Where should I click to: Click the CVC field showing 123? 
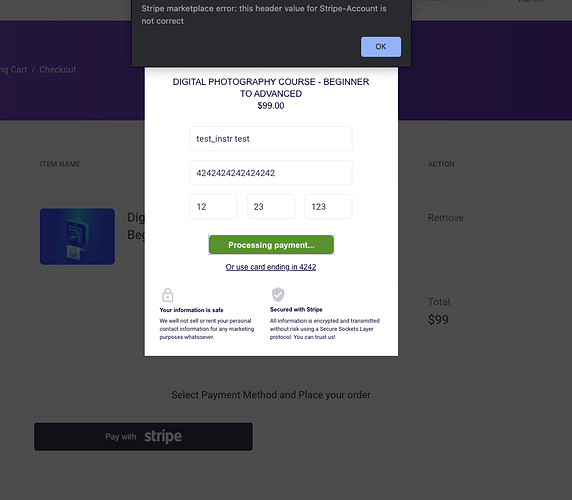click(328, 207)
